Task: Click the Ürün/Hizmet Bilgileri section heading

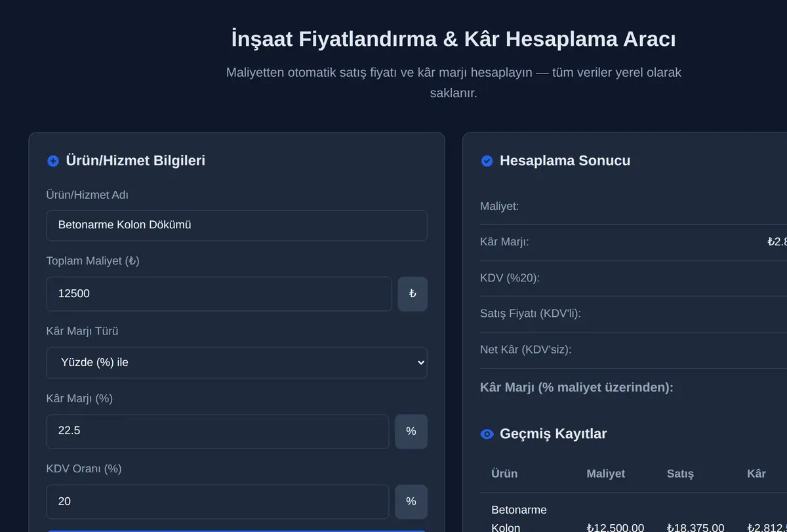Action: [x=135, y=161]
